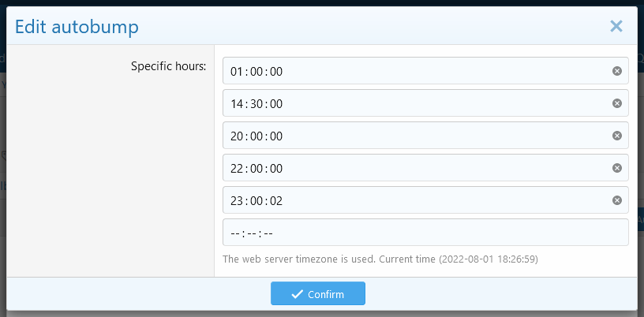The height and width of the screenshot is (317, 644).
Task: Select the hours value 01 in first field
Action: click(x=237, y=72)
